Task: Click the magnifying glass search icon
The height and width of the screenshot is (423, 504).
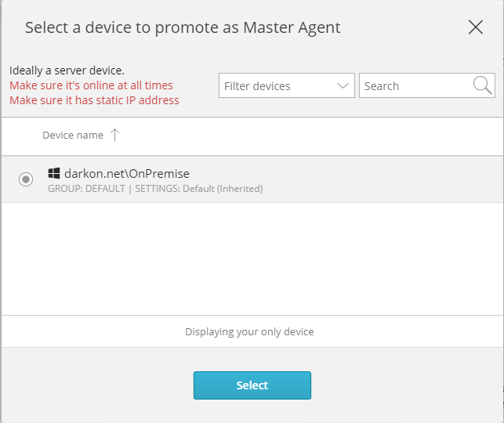Action: pyautogui.click(x=482, y=85)
